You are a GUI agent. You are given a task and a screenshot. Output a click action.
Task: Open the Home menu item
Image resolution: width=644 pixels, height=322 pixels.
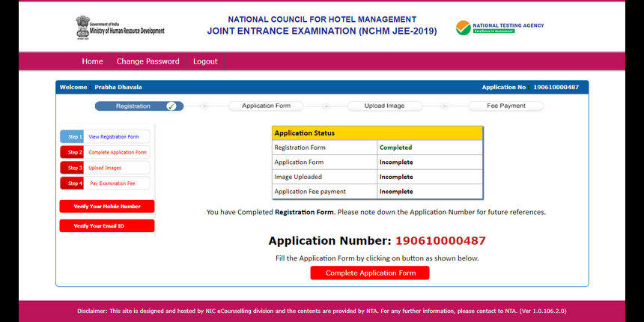(92, 61)
